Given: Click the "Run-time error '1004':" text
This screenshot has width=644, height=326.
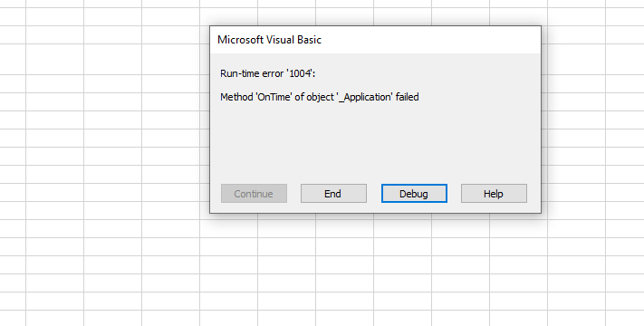Looking at the screenshot, I should 268,73.
